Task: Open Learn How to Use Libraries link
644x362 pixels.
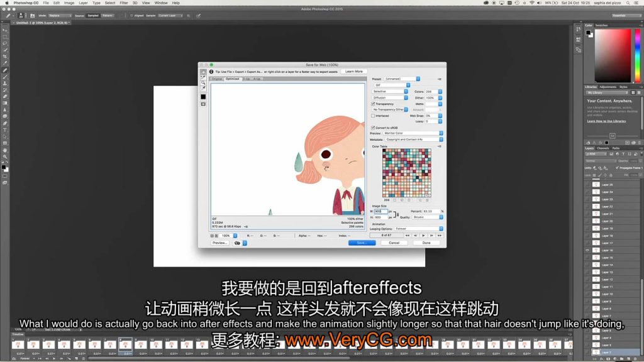Action: tap(606, 121)
